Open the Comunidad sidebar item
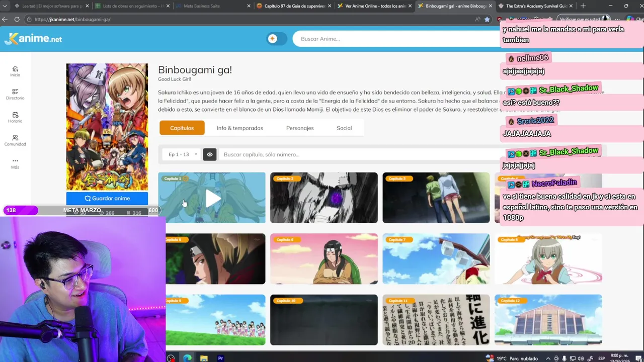 pyautogui.click(x=15, y=141)
